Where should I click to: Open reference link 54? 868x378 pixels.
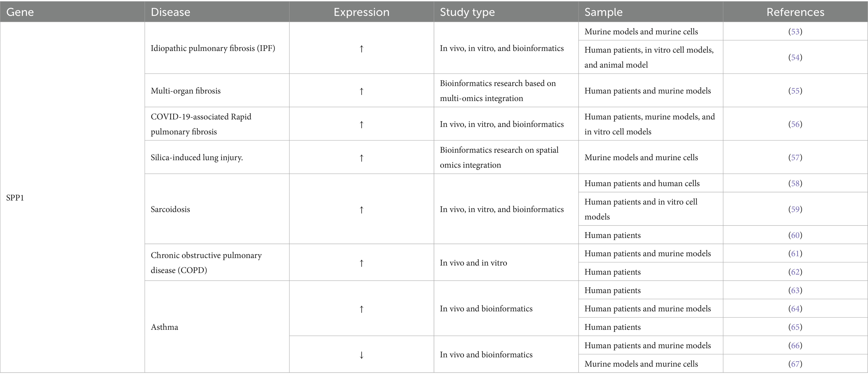click(795, 58)
